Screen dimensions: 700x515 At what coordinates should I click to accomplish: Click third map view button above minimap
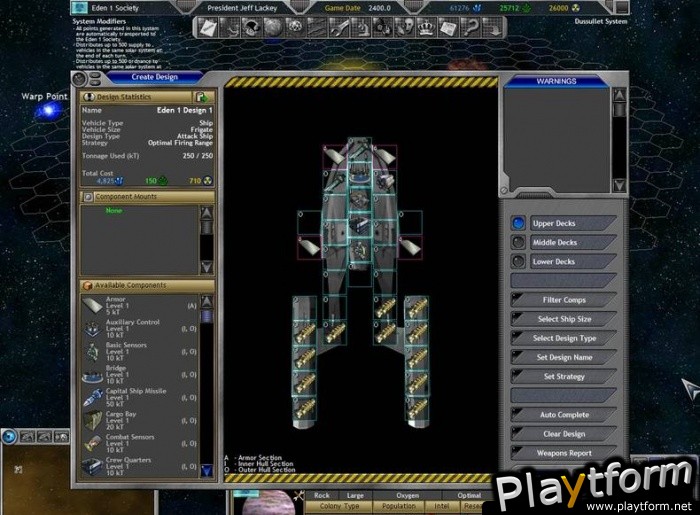click(61, 437)
